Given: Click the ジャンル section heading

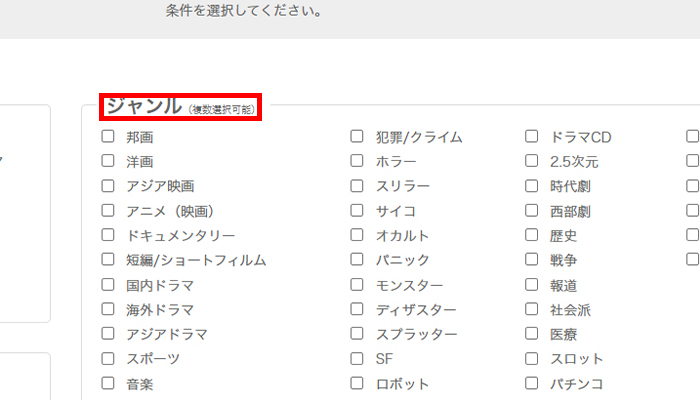Looking at the screenshot, I should point(144,106).
